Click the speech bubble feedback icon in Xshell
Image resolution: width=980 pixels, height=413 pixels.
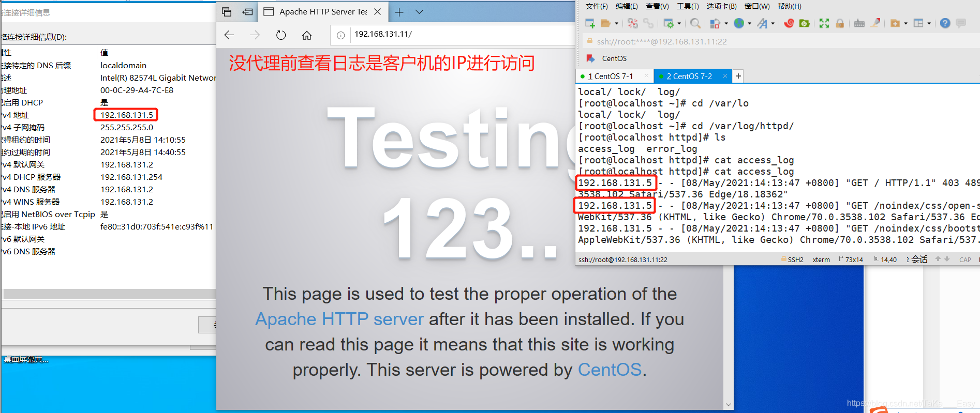(x=961, y=23)
